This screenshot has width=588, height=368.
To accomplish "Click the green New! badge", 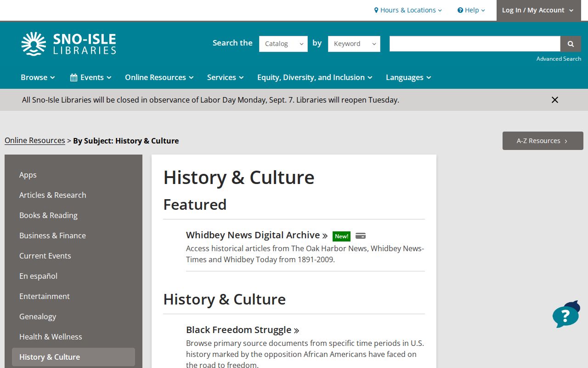I will (x=341, y=236).
